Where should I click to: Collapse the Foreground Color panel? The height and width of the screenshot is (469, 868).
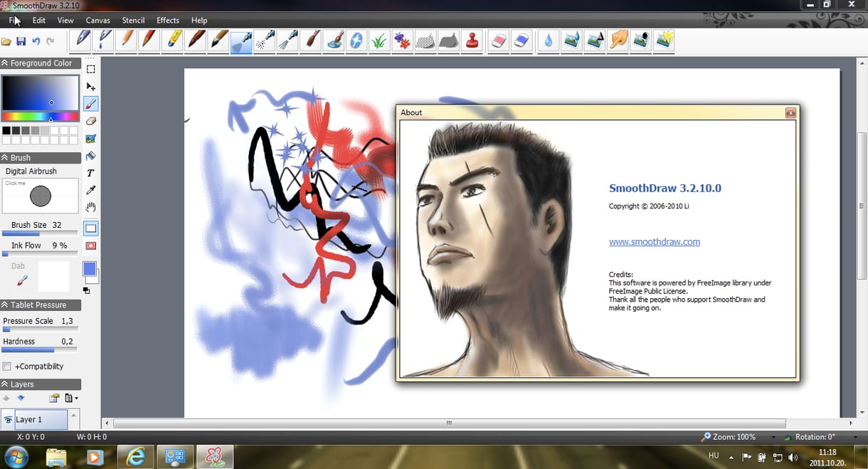pos(5,63)
